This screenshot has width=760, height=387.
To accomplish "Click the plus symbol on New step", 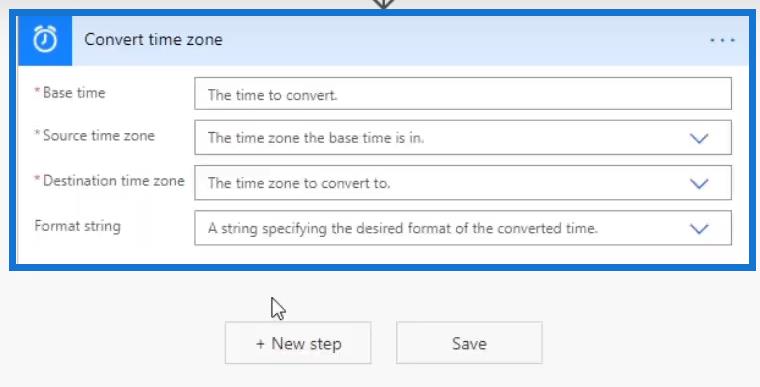I will 260,344.
